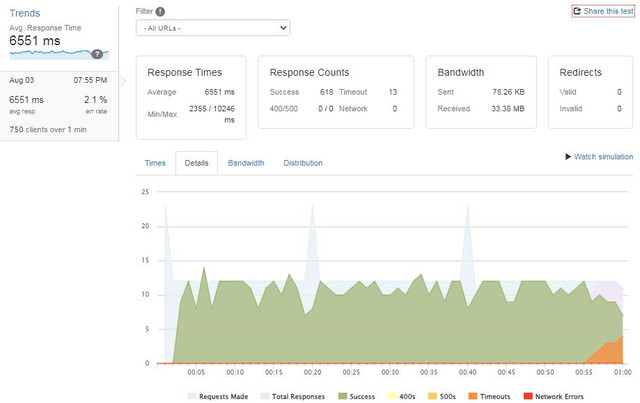Click the average response time sparkline

pyautogui.click(x=59, y=54)
